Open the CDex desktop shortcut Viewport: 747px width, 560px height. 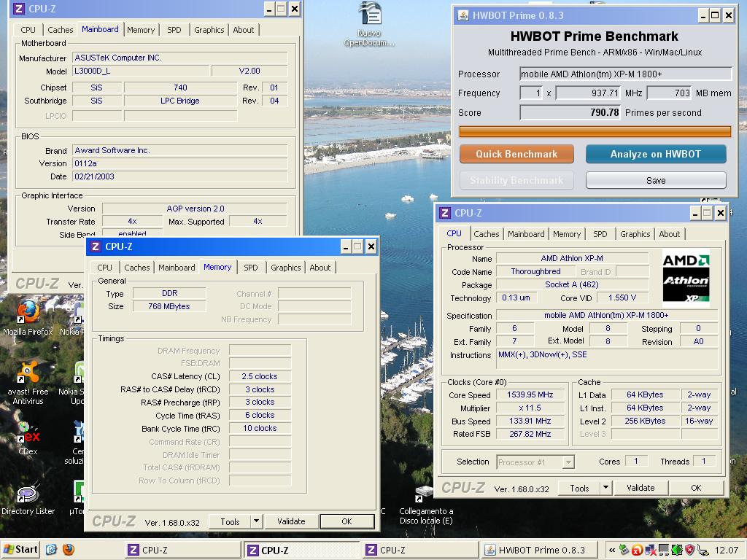tap(28, 437)
